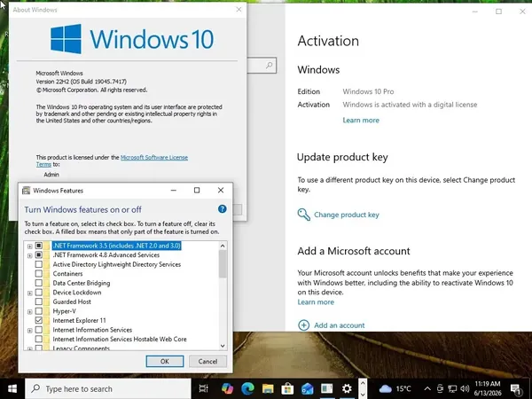This screenshot has width=532, height=399.
Task: Open weather widget showing 15°C
Action: click(x=395, y=388)
